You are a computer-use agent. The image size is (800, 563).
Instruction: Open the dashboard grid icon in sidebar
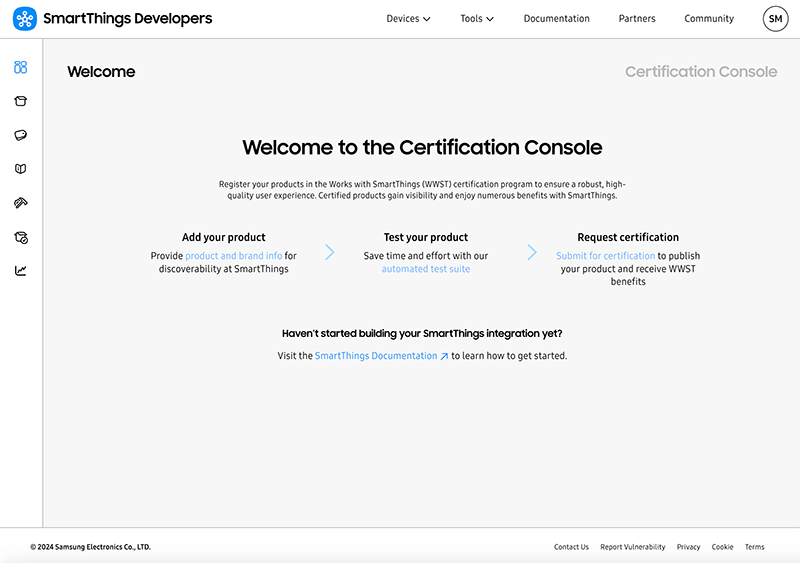coord(20,67)
